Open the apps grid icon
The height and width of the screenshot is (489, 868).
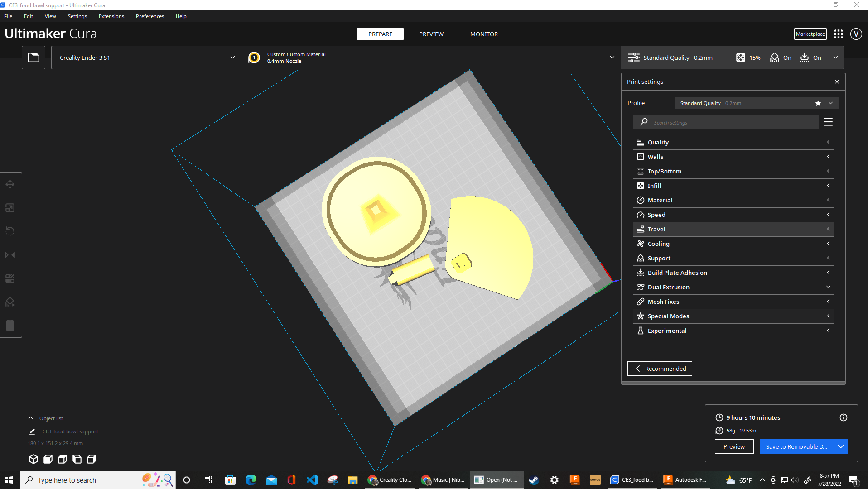(839, 34)
